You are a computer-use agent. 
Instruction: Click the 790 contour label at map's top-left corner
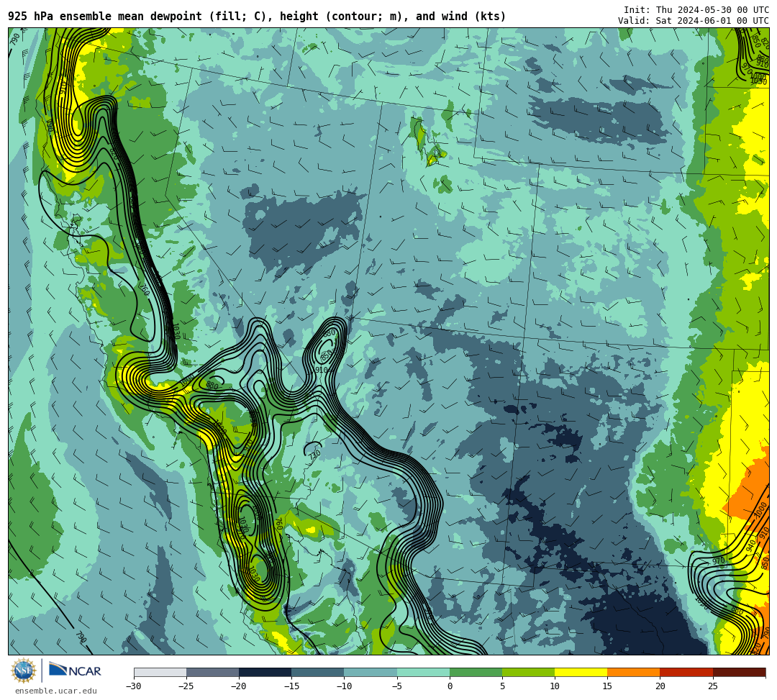(15, 38)
